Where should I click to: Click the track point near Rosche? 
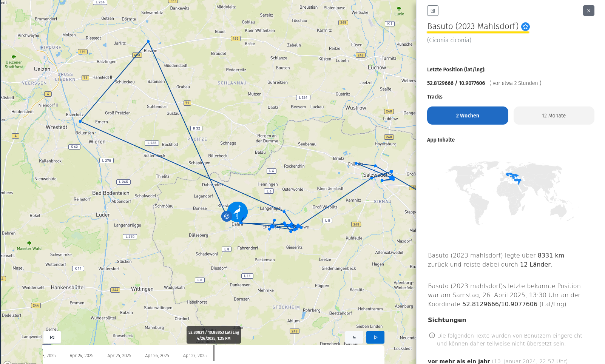coord(148,42)
